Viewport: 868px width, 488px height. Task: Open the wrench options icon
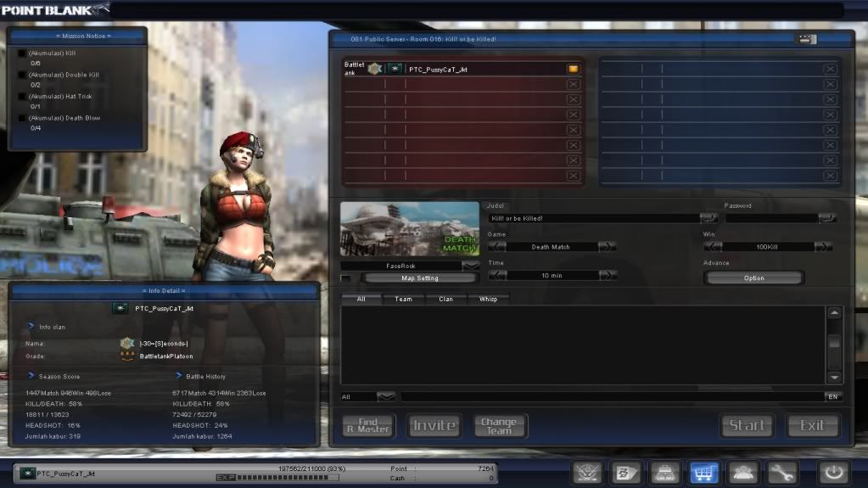[781, 473]
